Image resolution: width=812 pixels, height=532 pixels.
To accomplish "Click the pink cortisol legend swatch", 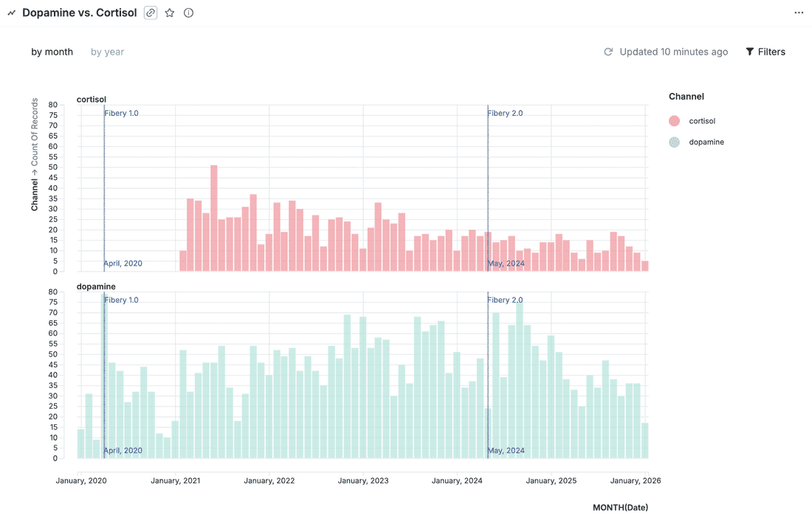I will [x=674, y=121].
